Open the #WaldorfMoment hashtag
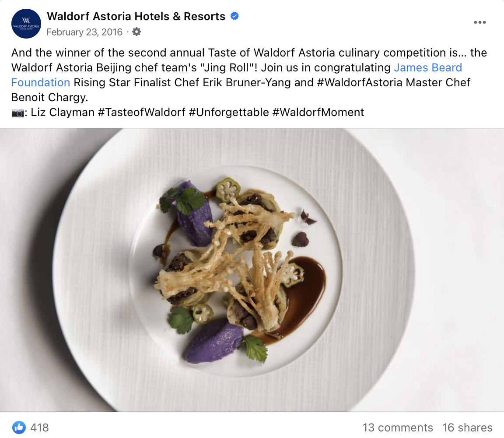 318,112
